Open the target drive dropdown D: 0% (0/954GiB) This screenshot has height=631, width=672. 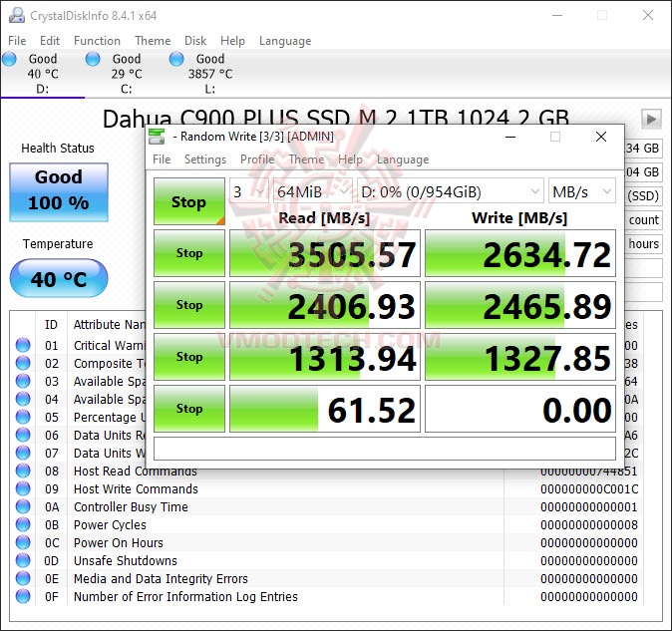pos(450,191)
